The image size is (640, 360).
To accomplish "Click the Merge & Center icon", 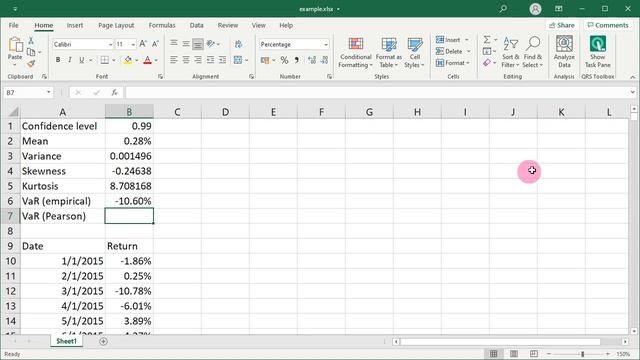I will 238,60.
